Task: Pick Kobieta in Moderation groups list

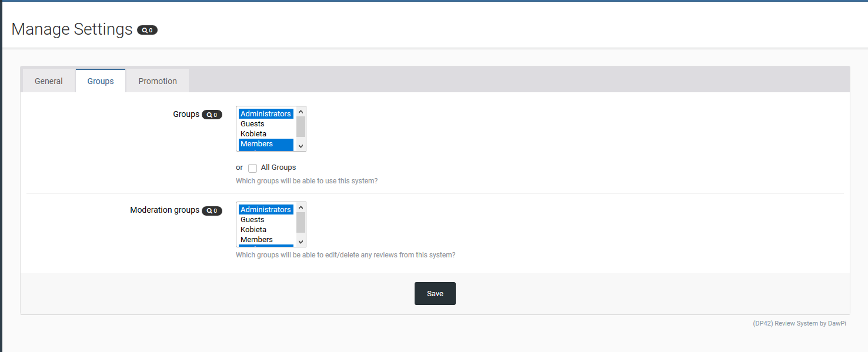Action: (253, 230)
